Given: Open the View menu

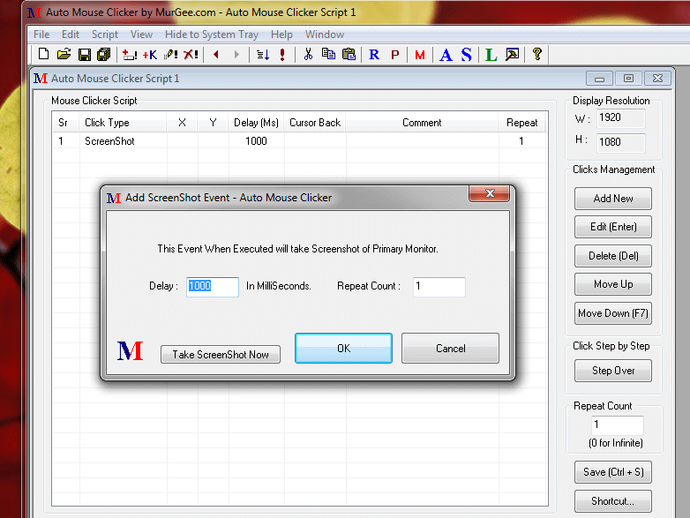Looking at the screenshot, I should point(141,34).
